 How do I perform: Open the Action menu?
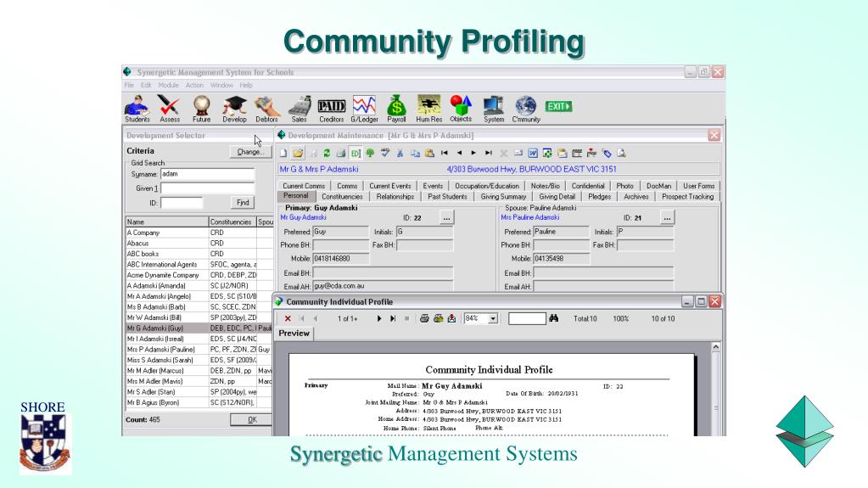click(x=194, y=86)
